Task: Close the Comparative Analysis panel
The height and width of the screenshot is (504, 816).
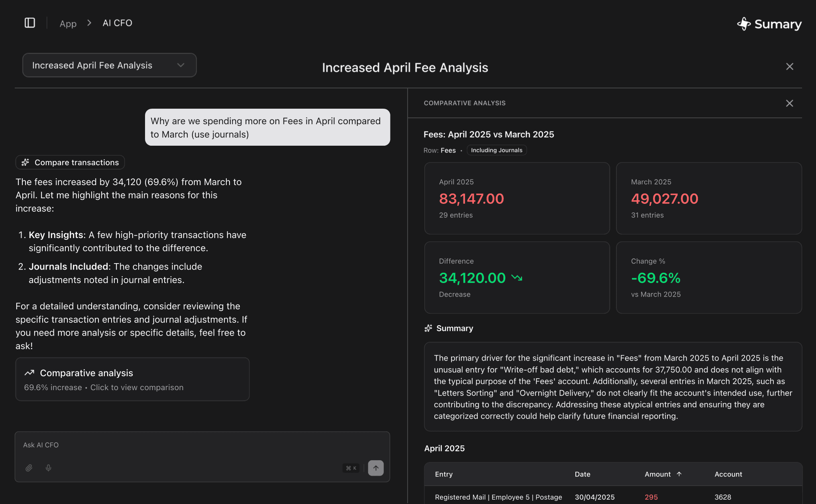Action: tap(789, 103)
